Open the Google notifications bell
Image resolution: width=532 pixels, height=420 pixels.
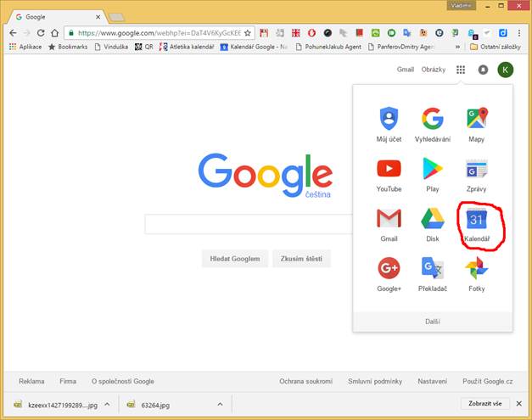point(483,70)
